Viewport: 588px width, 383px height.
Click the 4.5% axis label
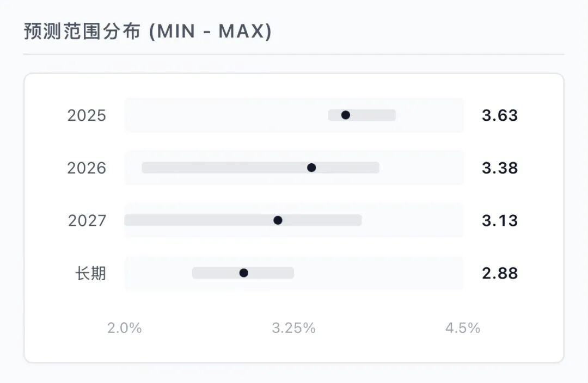(x=463, y=328)
